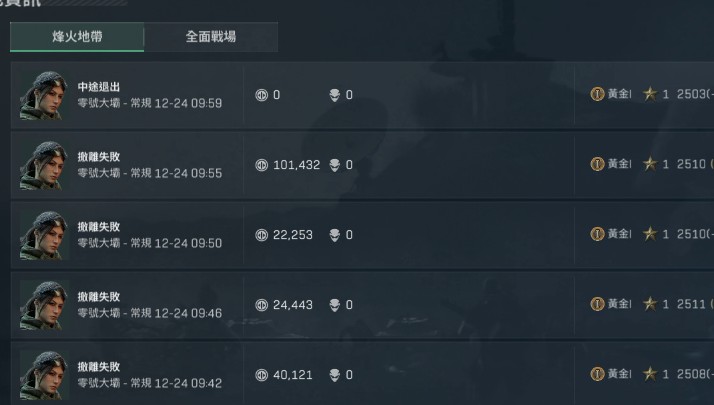
Task: Click the gold rank badge in 09:42 match
Action: coord(597,374)
